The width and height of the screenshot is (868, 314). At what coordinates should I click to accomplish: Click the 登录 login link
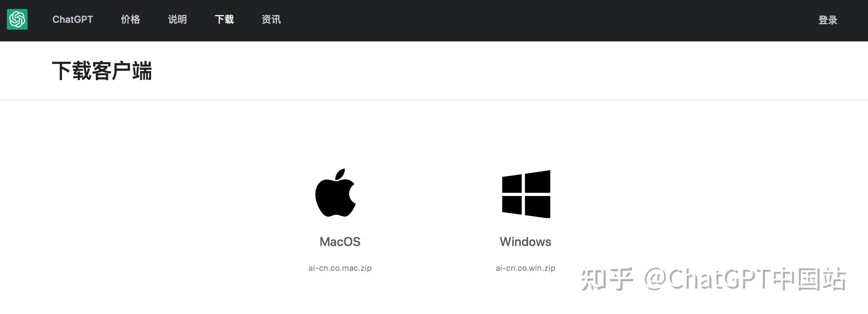828,20
